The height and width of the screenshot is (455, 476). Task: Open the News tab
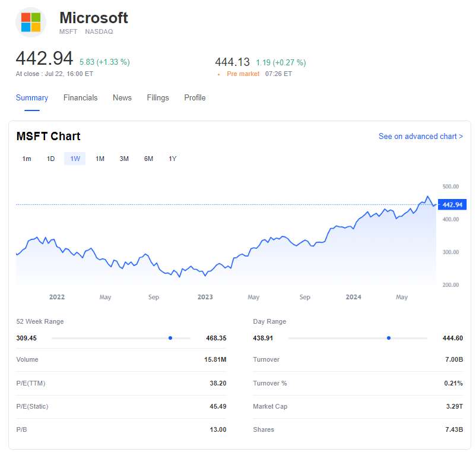(122, 98)
